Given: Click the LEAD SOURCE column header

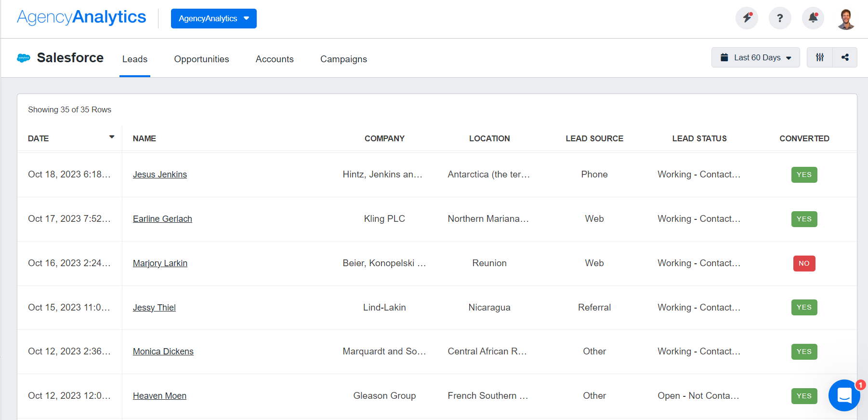Looking at the screenshot, I should pyautogui.click(x=594, y=138).
